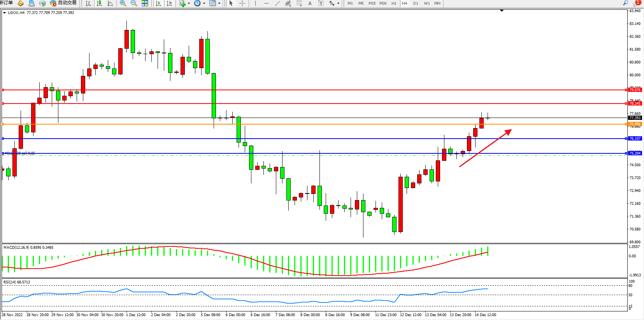This screenshot has height=320, width=644.
Task: Open the indicators list dropdown arrow
Action: coord(189,4)
